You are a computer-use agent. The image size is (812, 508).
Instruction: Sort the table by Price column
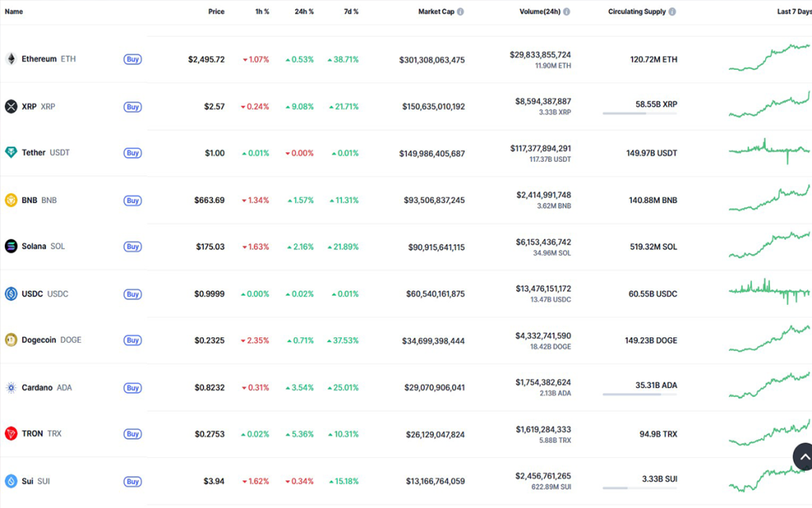pyautogui.click(x=216, y=12)
